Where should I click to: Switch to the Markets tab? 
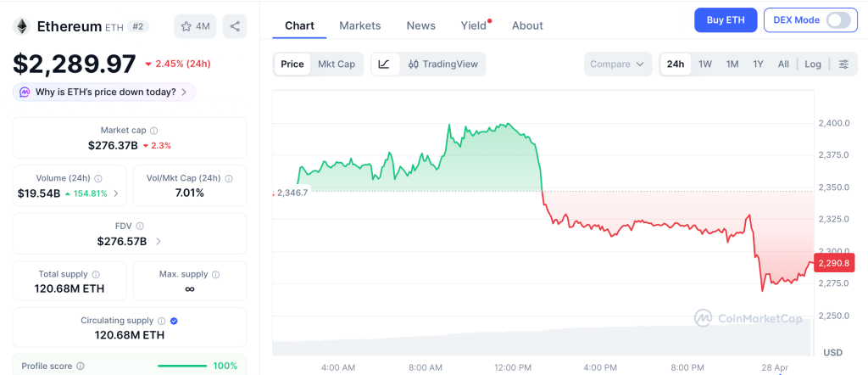(359, 25)
